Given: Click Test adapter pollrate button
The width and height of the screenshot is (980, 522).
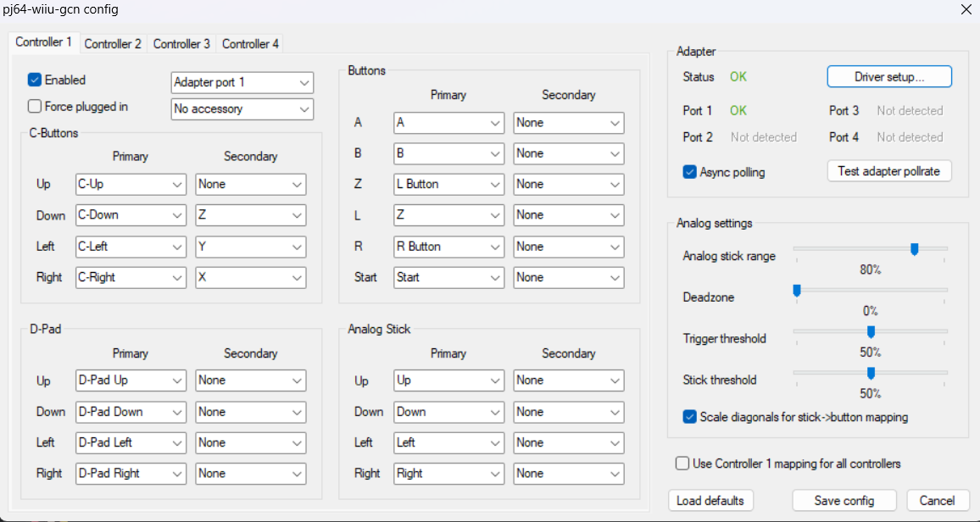Looking at the screenshot, I should pos(889,171).
